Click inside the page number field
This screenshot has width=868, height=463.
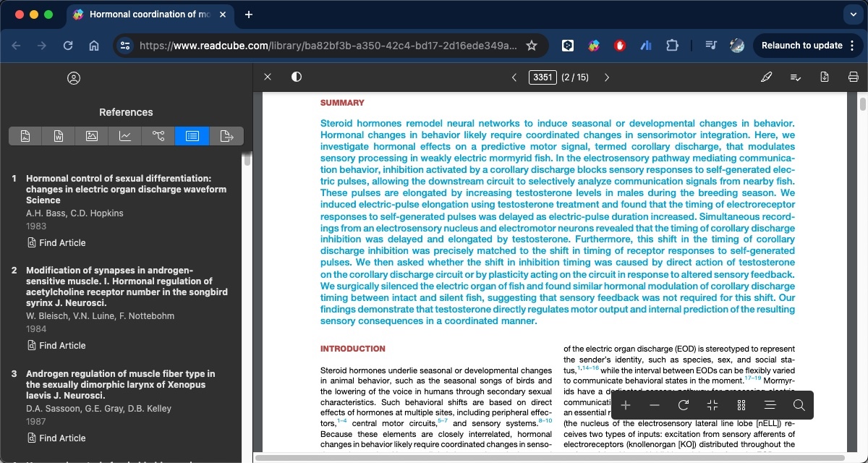coord(542,77)
